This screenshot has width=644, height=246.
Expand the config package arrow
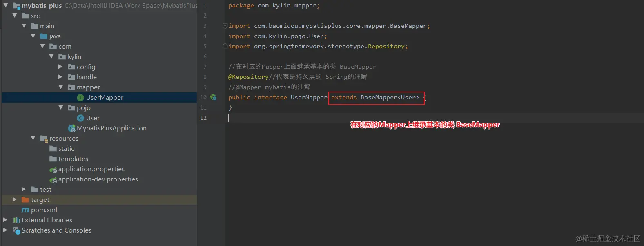tap(60, 67)
